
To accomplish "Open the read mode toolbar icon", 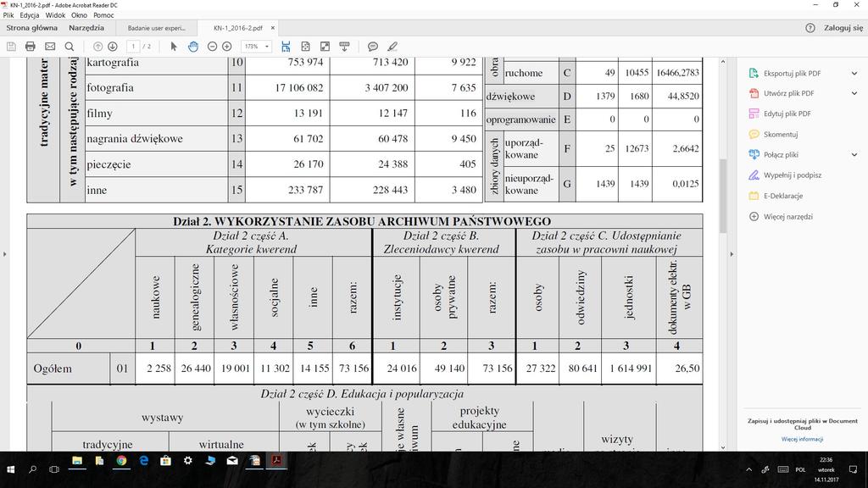I will tap(344, 47).
